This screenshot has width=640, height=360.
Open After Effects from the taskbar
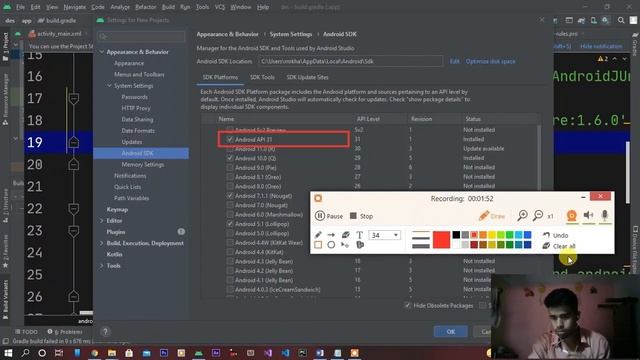pyautogui.click(x=216, y=353)
